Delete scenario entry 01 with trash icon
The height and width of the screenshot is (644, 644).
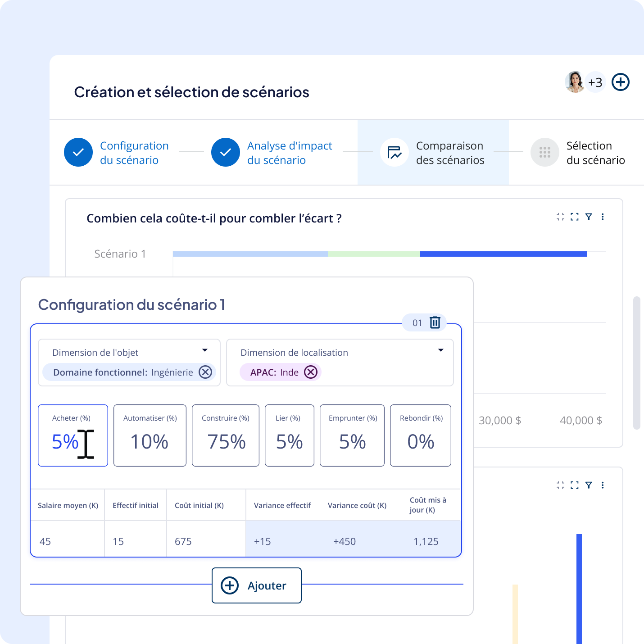[435, 322]
